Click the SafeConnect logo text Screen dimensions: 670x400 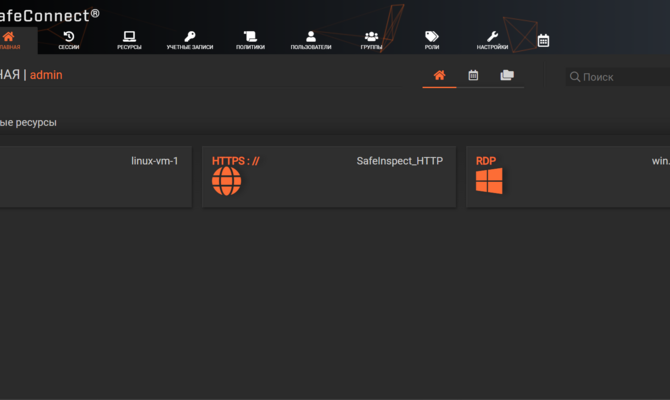49,16
